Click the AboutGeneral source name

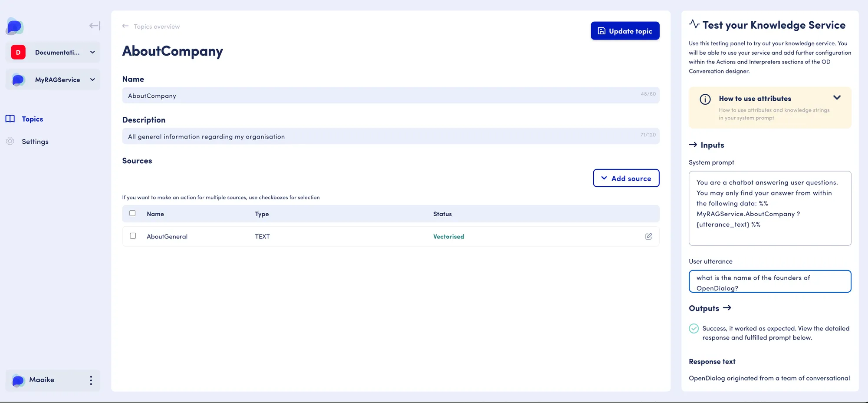[x=167, y=237]
